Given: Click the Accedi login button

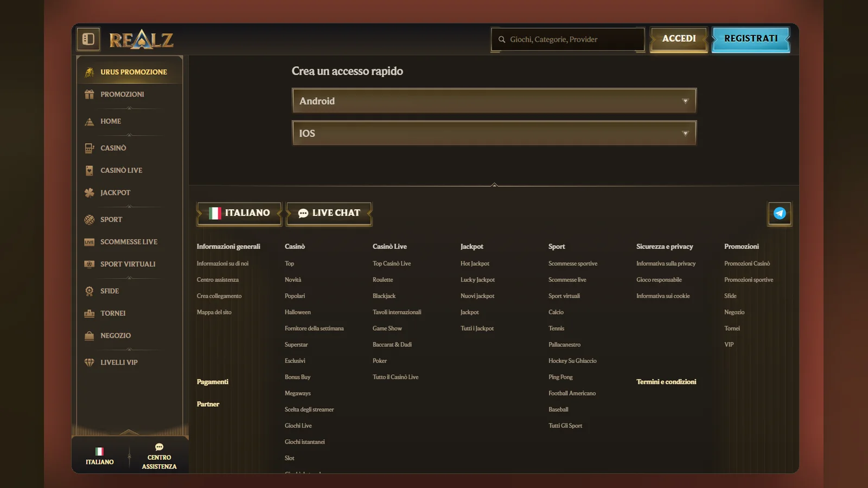Looking at the screenshot, I should point(679,39).
